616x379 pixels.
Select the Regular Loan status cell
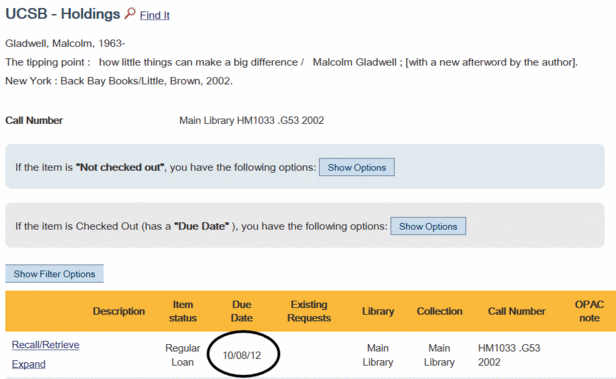point(183,355)
